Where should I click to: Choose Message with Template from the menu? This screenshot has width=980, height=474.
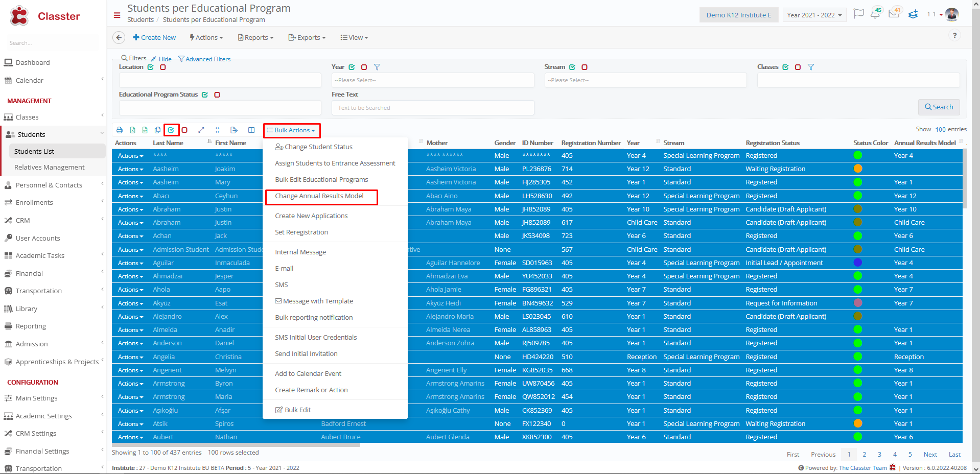coord(314,301)
